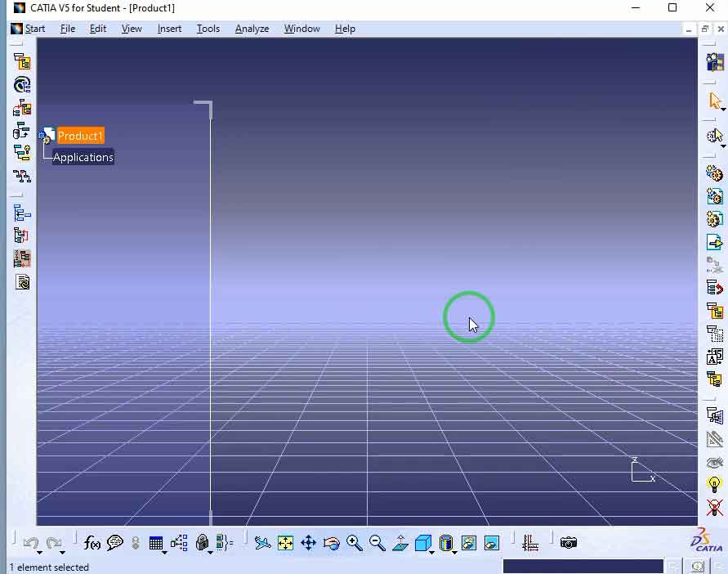This screenshot has height=574, width=728.
Task: Toggle the light bulb icon in right toolbar
Action: tap(715, 484)
